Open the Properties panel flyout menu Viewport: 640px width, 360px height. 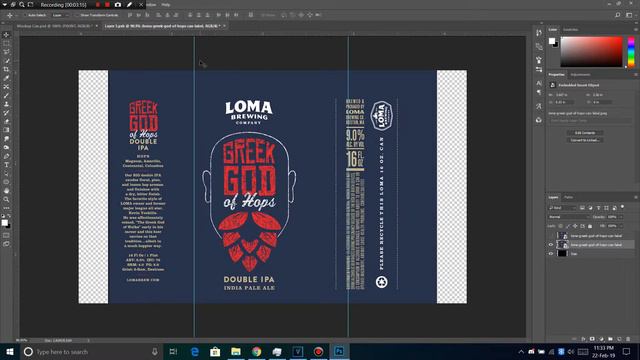pyautogui.click(x=636, y=75)
